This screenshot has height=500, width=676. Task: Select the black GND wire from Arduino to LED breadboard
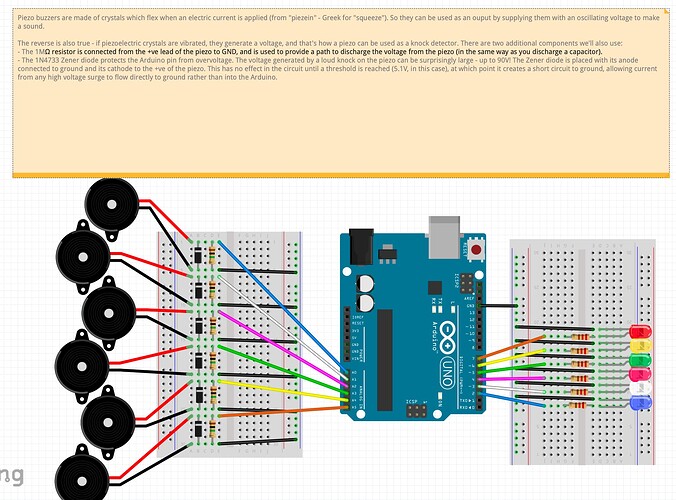pyautogui.click(x=498, y=306)
